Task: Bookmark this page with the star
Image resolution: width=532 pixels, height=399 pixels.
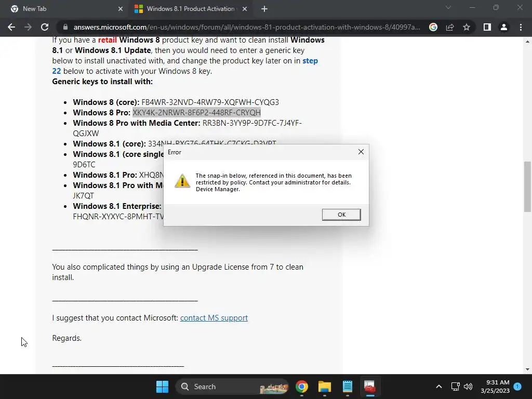Action: [467, 27]
